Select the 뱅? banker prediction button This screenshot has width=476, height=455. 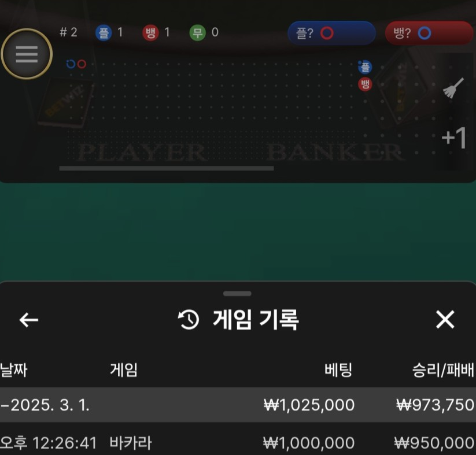point(429,33)
